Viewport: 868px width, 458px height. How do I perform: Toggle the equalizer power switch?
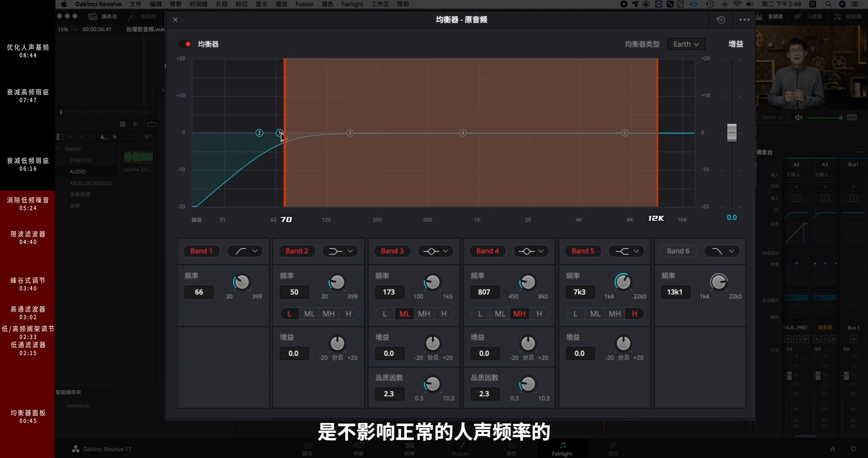coord(185,44)
